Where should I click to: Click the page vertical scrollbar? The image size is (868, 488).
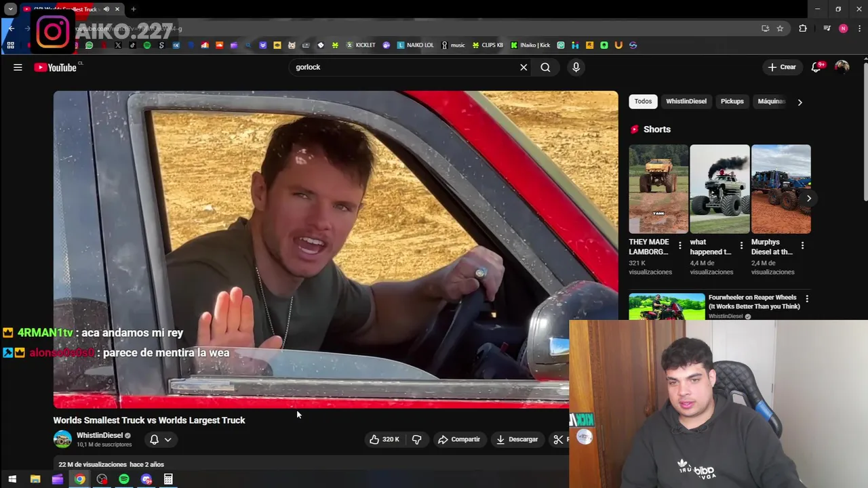(x=865, y=131)
